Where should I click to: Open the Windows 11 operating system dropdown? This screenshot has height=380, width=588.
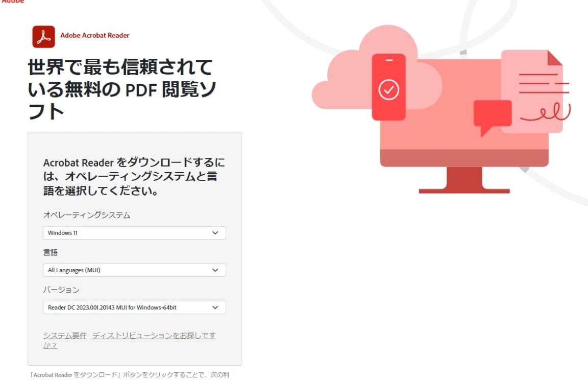coord(128,233)
